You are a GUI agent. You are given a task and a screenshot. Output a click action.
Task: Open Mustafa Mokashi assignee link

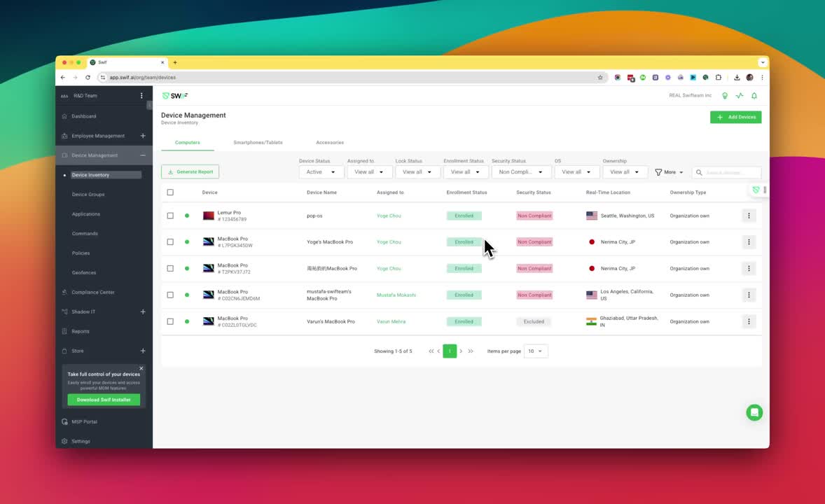point(396,295)
